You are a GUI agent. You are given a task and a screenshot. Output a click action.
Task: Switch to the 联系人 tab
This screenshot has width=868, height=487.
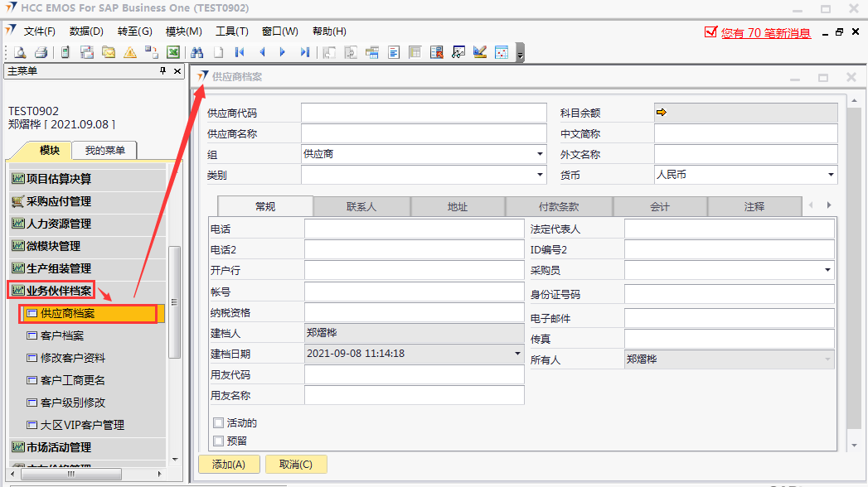[361, 206]
